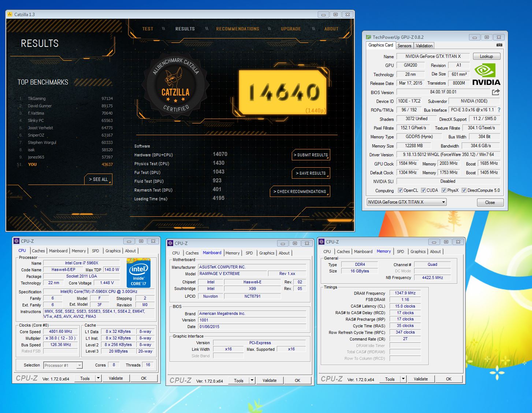532x413 pixels.
Task: Click the Core Voltage 1.448 V value
Action: 107,283
